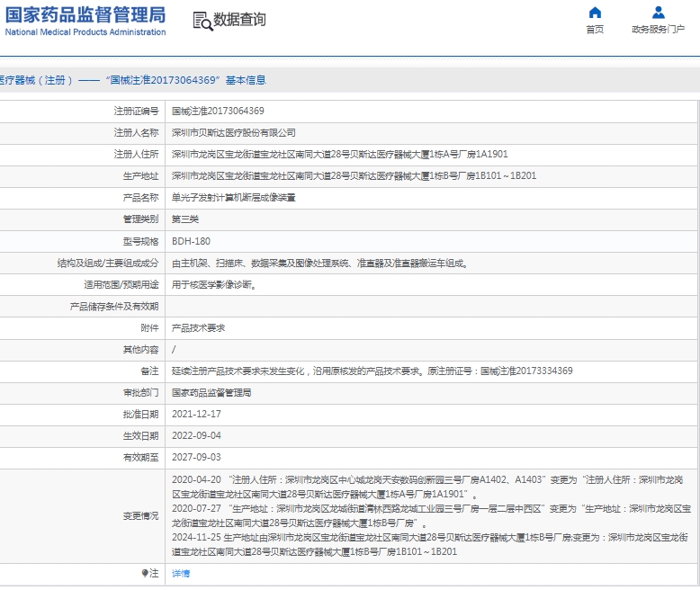Click the 管理类别 row label
This screenshot has height=590, width=700.
[140, 219]
